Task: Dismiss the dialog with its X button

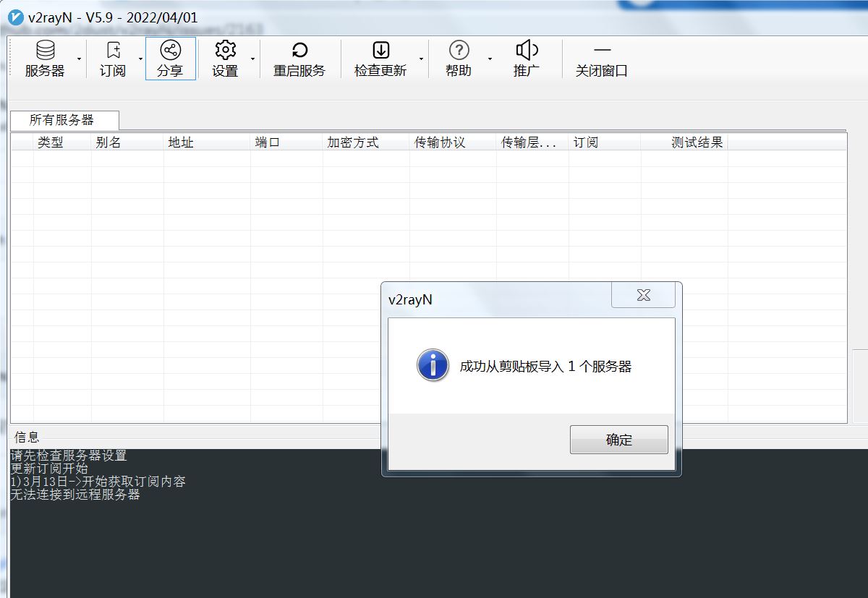Action: coord(642,295)
